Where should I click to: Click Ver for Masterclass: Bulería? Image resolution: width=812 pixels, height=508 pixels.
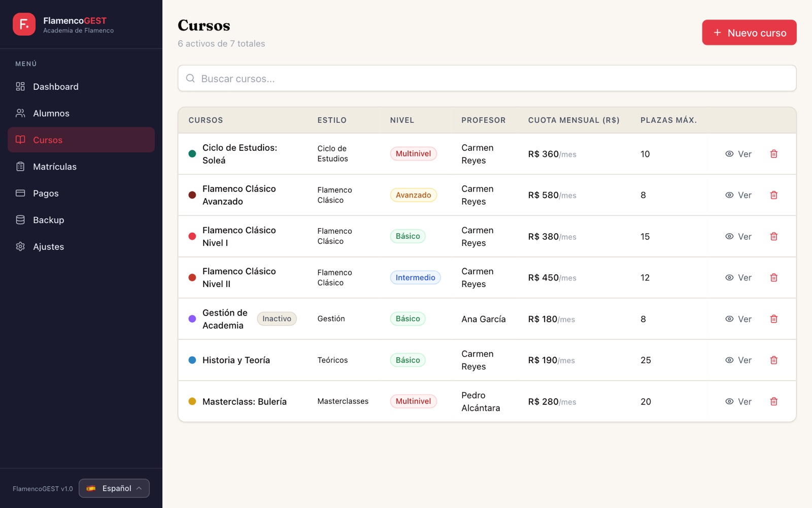point(738,401)
